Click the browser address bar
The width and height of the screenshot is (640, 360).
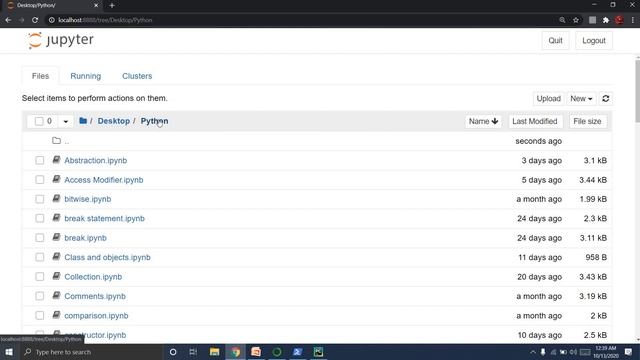click(x=302, y=20)
